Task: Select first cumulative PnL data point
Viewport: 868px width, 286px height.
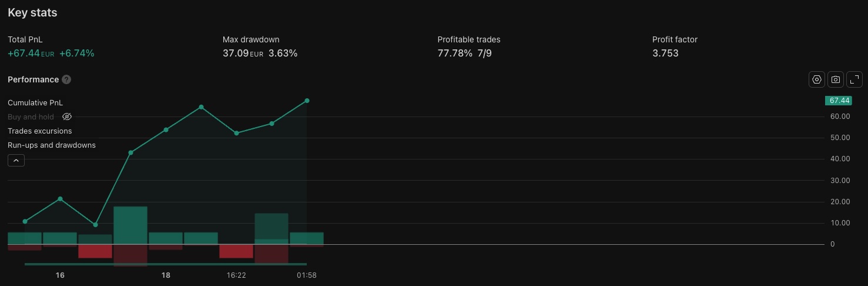Action: (25, 221)
